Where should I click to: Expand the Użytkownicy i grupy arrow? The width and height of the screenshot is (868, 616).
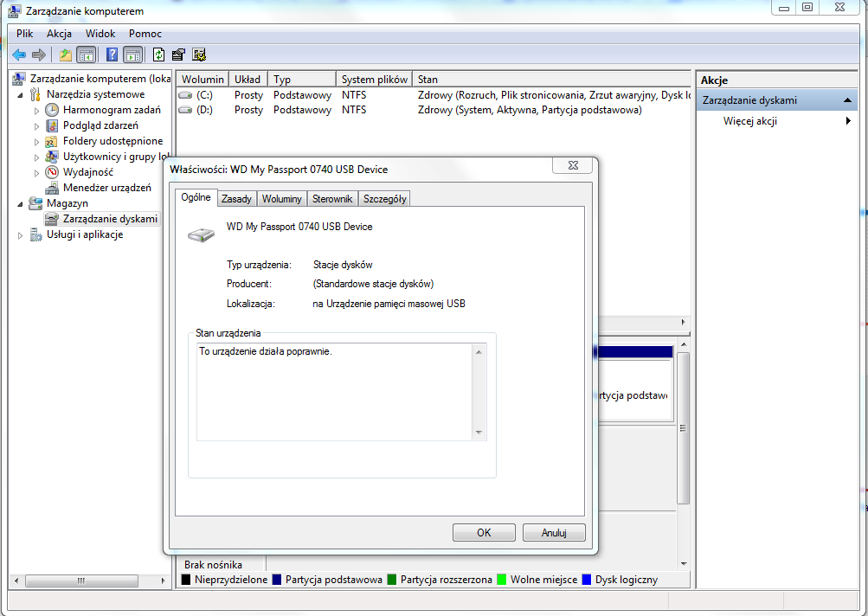(x=36, y=157)
